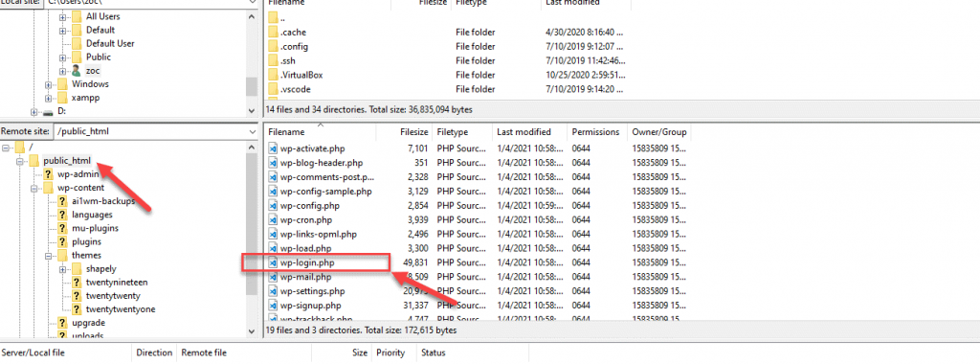Expand the D: drive node
980x364 pixels.
pos(34,111)
